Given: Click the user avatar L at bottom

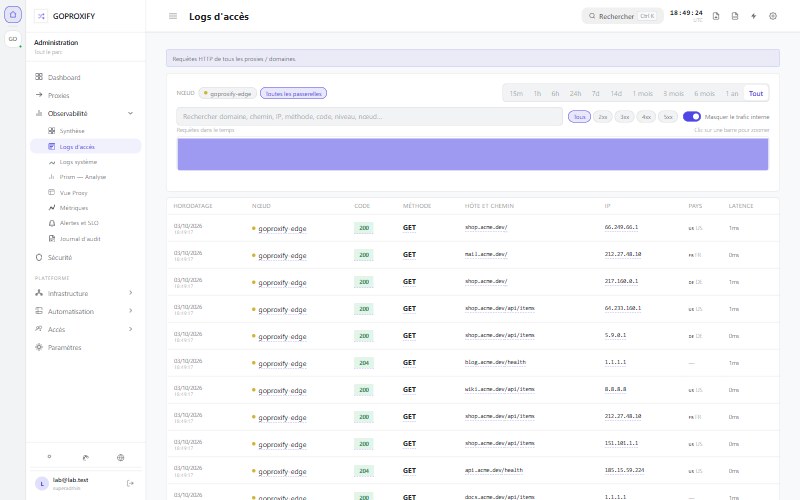Looking at the screenshot, I should [42, 483].
